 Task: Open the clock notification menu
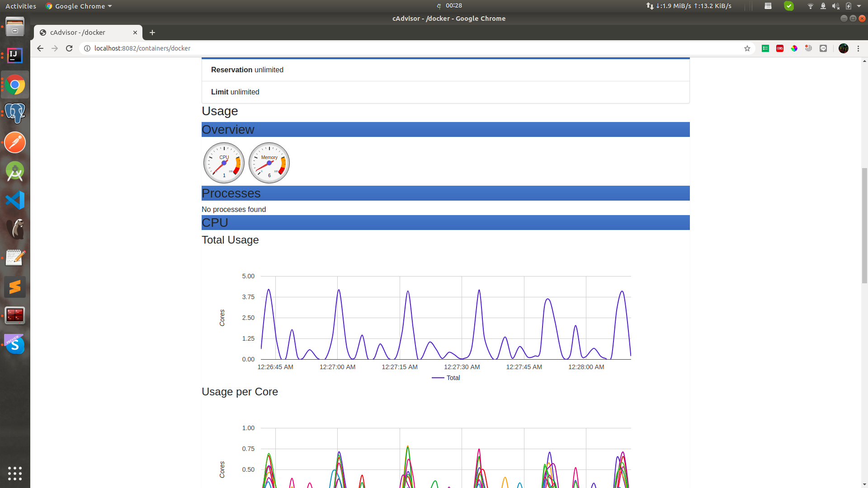coord(453,6)
